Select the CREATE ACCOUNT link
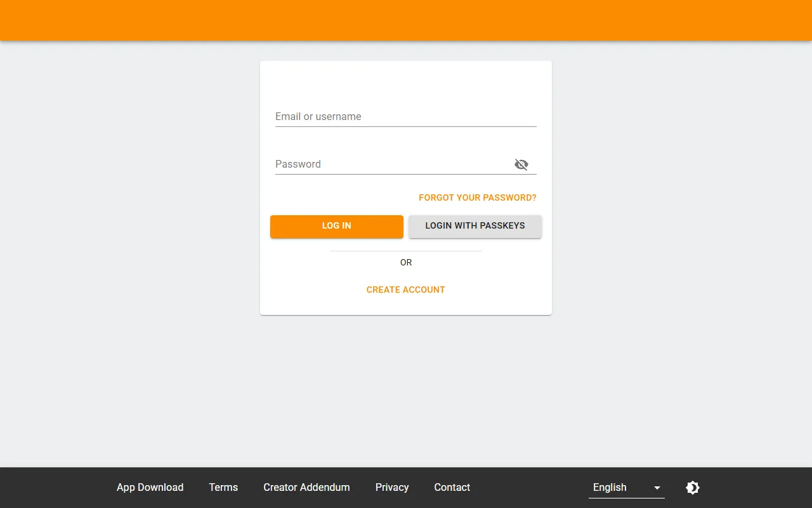 coord(405,290)
